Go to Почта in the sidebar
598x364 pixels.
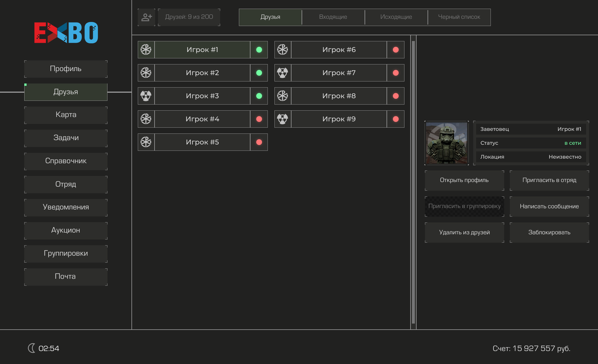(x=66, y=276)
